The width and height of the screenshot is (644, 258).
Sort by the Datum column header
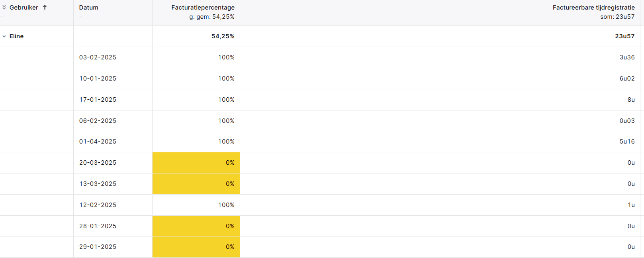click(88, 7)
